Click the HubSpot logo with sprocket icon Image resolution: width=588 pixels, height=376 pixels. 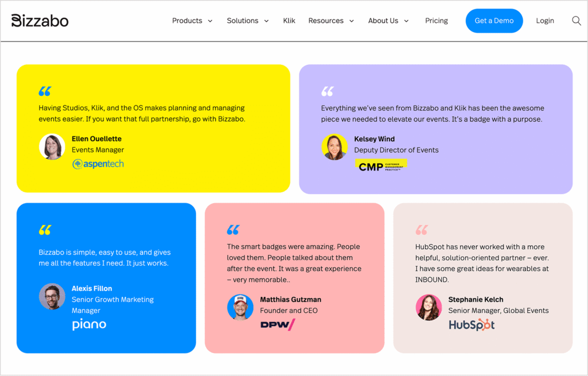471,325
